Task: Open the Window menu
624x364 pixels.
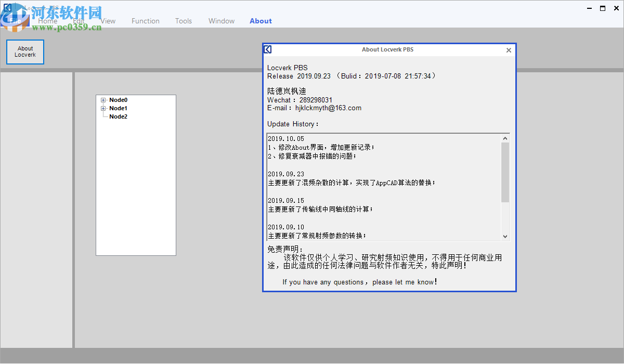Action: 222,21
